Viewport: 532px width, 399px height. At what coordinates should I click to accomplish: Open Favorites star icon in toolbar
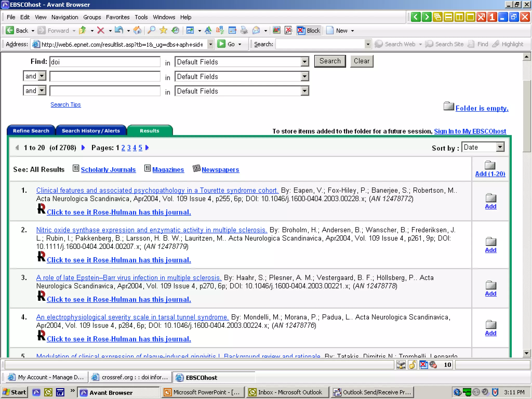(163, 31)
